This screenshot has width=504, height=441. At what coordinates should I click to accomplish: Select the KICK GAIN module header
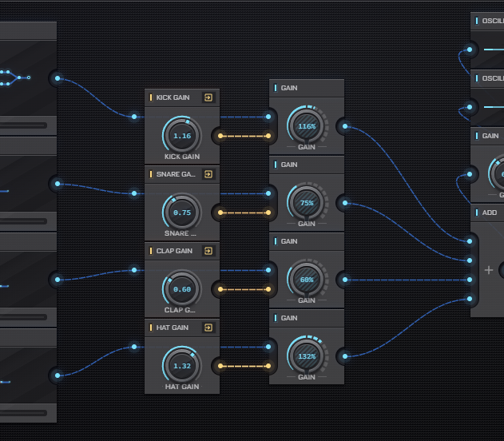coord(182,97)
